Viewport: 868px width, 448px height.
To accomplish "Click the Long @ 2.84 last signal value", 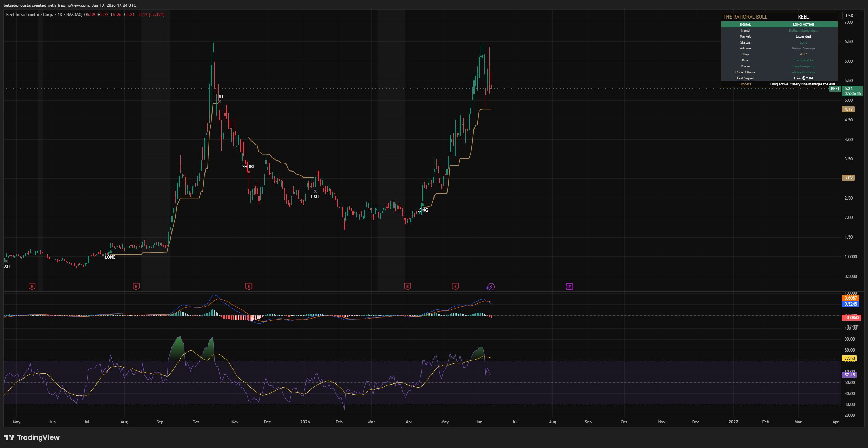I will tap(803, 78).
